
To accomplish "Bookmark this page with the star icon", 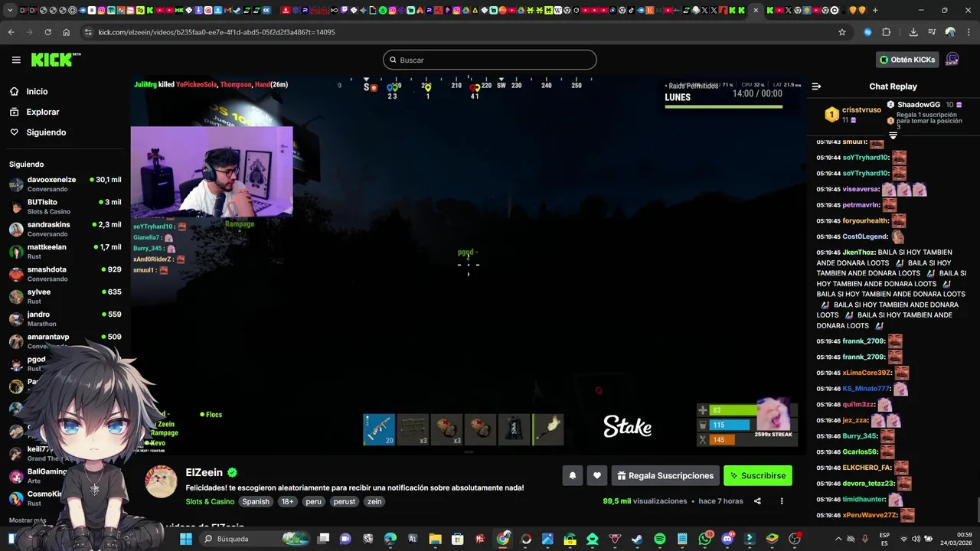I will 842,32.
